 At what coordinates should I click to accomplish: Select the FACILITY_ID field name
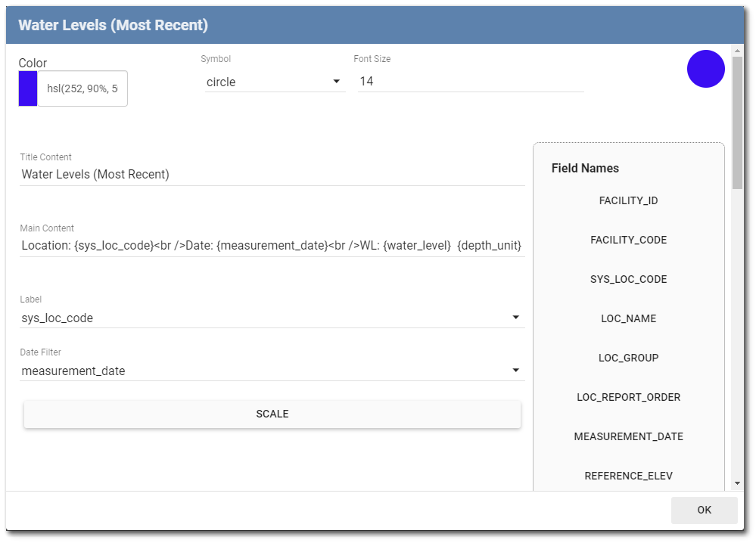(x=628, y=201)
